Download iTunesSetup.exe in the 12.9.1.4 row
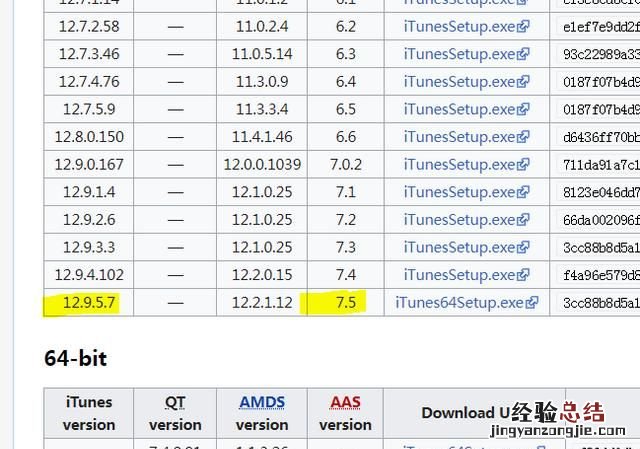 coord(466,192)
